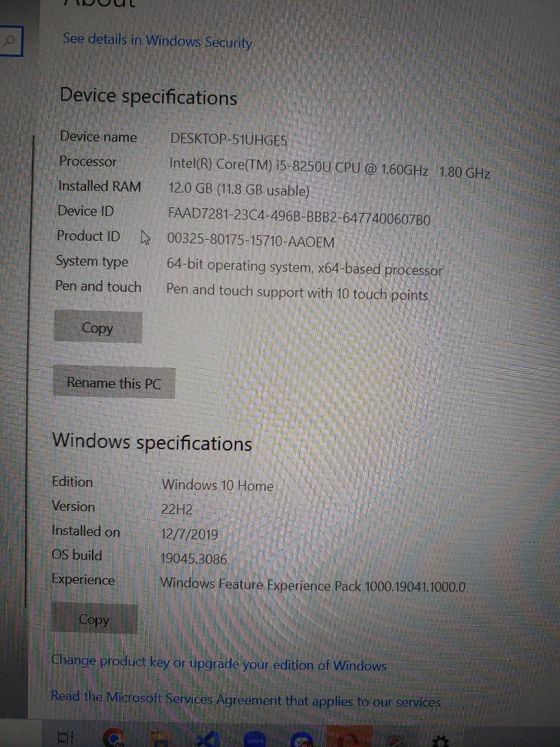Select the edition value Windows 10 Home
The height and width of the screenshot is (747, 560).
coord(217,485)
